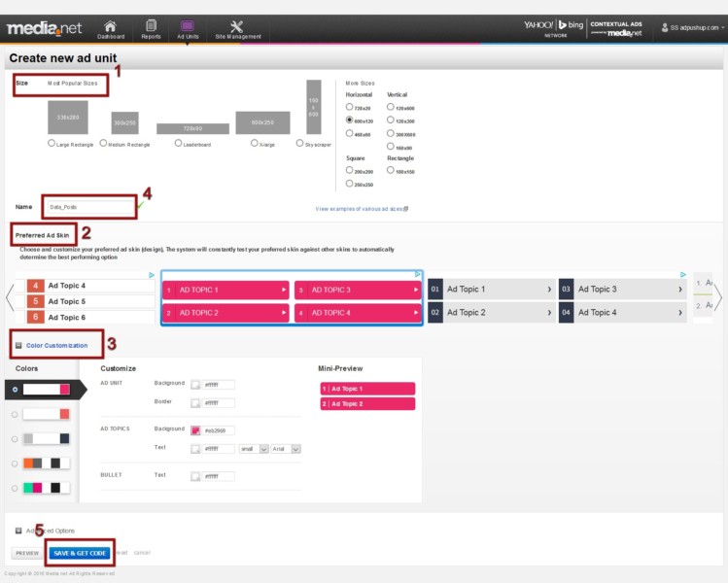Image resolution: width=728 pixels, height=583 pixels.
Task: Click the SAVE & GET CODE button
Action: (x=79, y=552)
